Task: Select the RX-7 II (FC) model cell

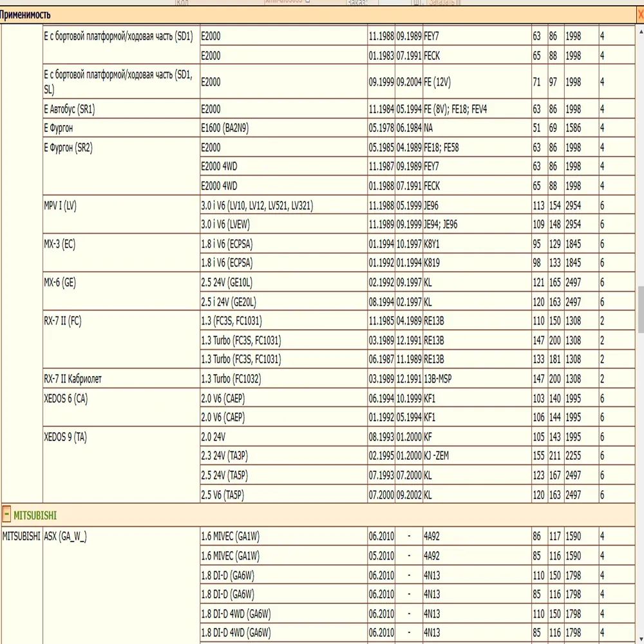Action: coord(62,321)
